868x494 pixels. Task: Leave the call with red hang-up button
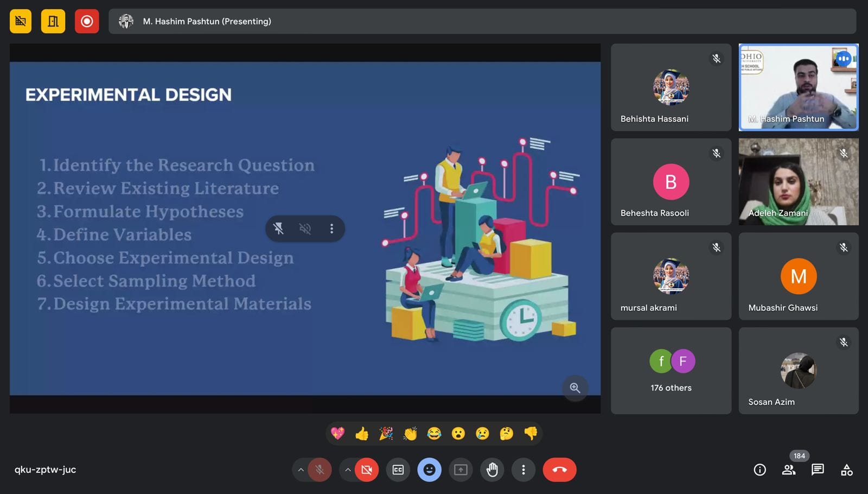click(559, 470)
